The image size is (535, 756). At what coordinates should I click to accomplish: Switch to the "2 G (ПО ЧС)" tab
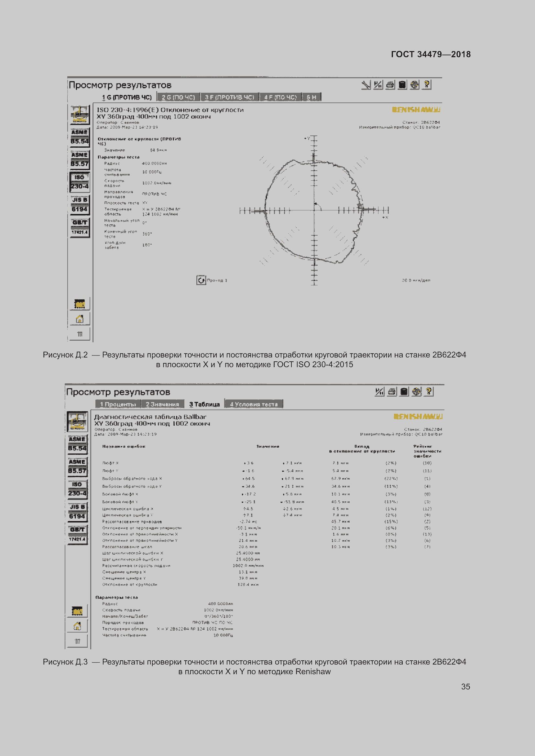click(178, 97)
